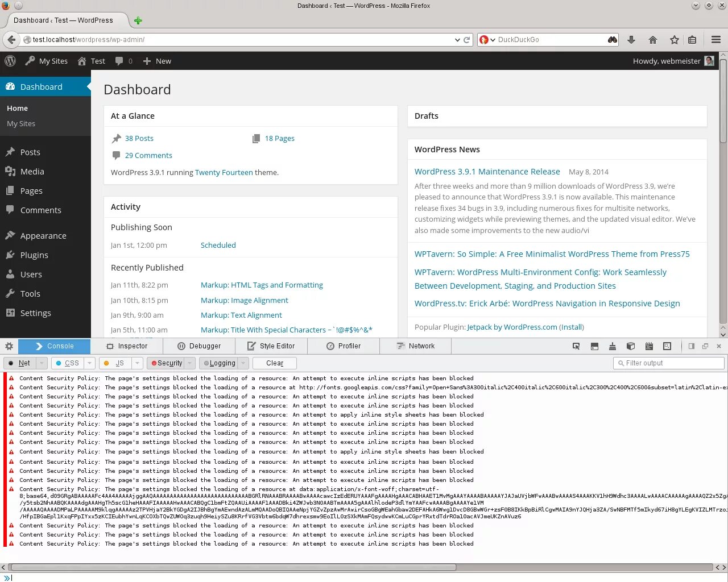This screenshot has height=582, width=728.
Task: Open WordPress 3.9.1 Maintenance Release article
Action: point(487,172)
